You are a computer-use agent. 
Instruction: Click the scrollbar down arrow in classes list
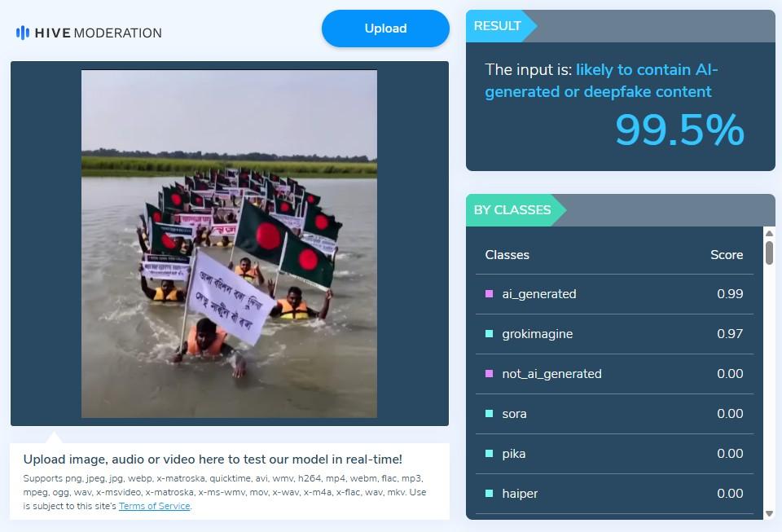[769, 513]
